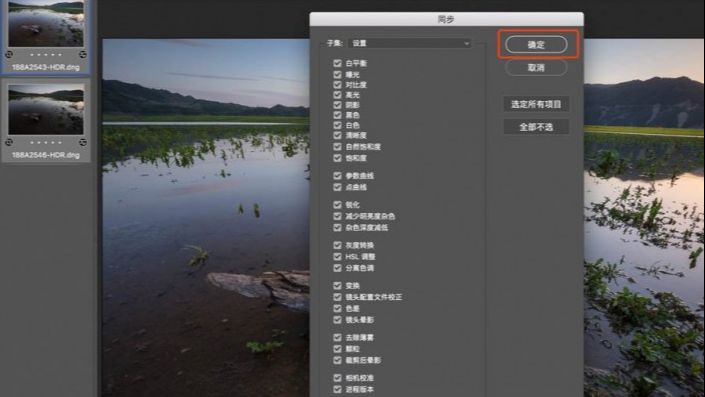Click the rating dots under 188A2546-HDR.dng
Screen dimensions: 705x397
(46, 142)
